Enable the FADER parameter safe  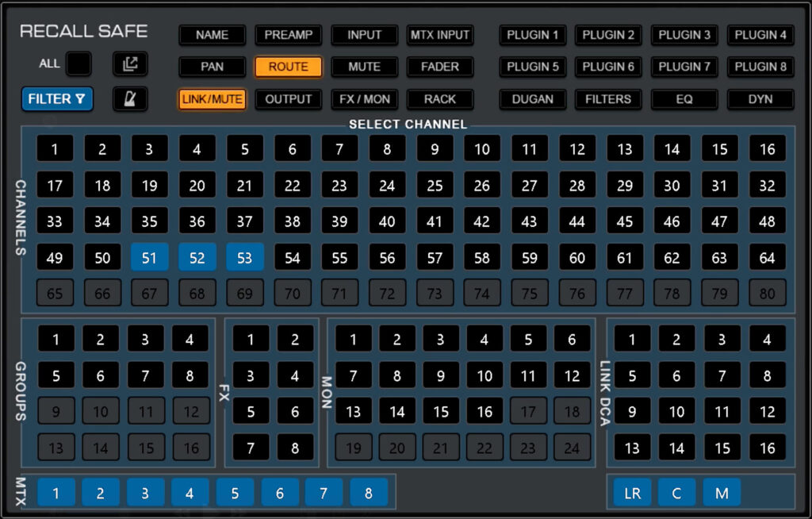pos(440,67)
